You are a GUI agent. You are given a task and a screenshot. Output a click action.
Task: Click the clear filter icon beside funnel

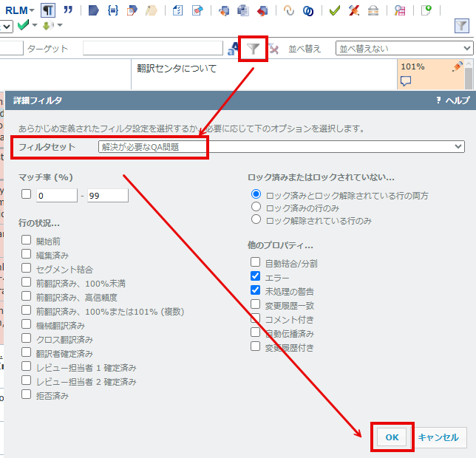(x=273, y=49)
